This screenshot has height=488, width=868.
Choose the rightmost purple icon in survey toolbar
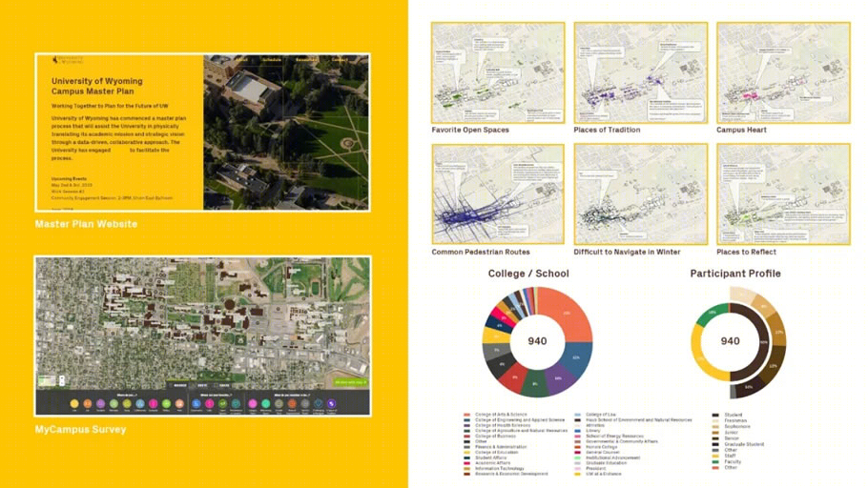pos(332,403)
